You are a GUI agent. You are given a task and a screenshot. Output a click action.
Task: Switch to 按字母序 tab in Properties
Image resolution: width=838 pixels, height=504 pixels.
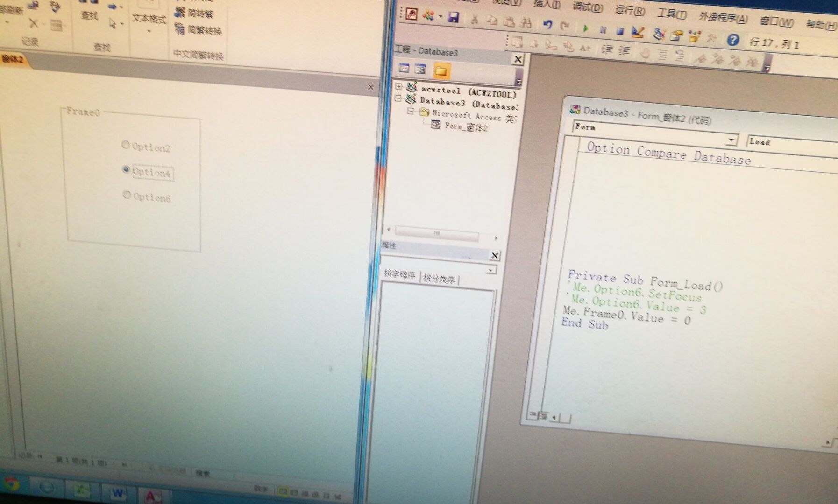click(x=400, y=274)
